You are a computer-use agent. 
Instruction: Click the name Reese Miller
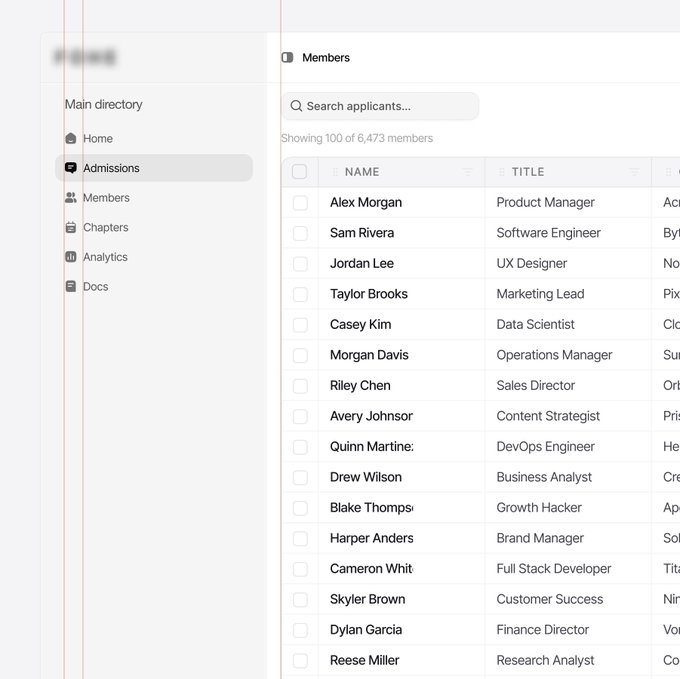tap(364, 660)
